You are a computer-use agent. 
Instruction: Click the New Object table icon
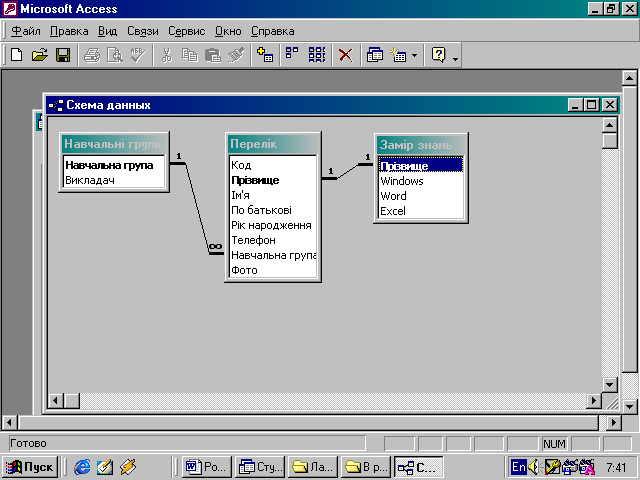pos(398,55)
